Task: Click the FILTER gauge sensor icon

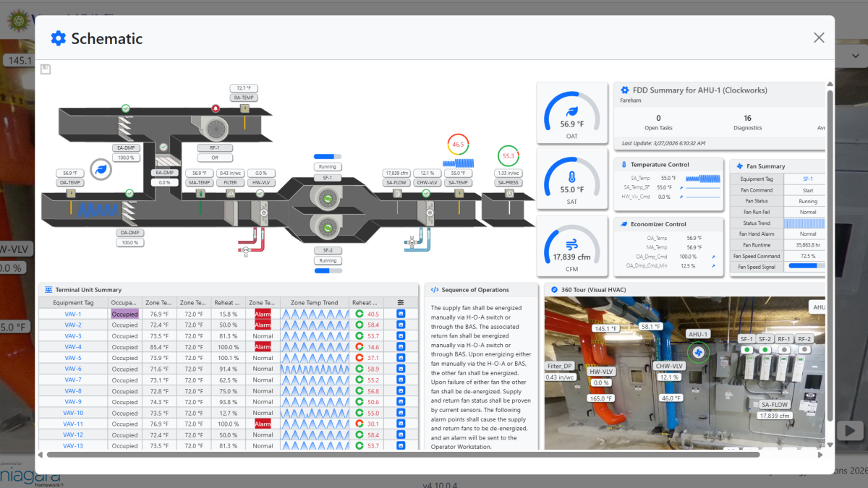Action: tap(231, 194)
